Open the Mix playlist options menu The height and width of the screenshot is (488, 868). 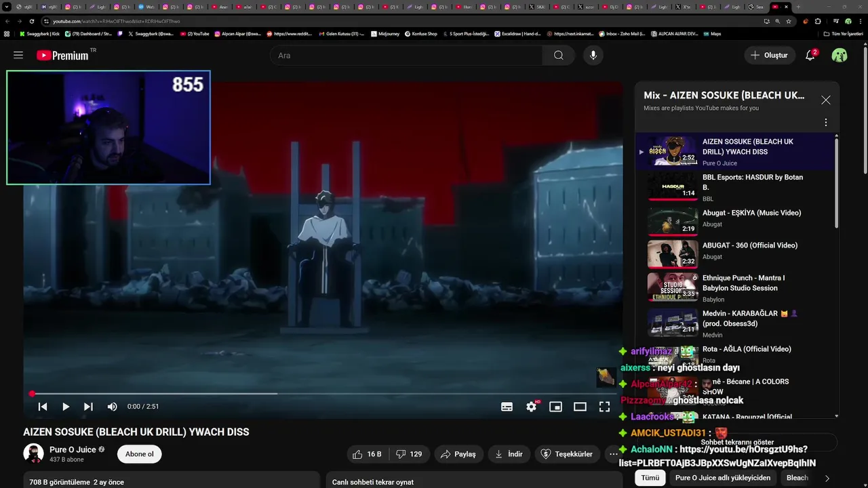825,123
